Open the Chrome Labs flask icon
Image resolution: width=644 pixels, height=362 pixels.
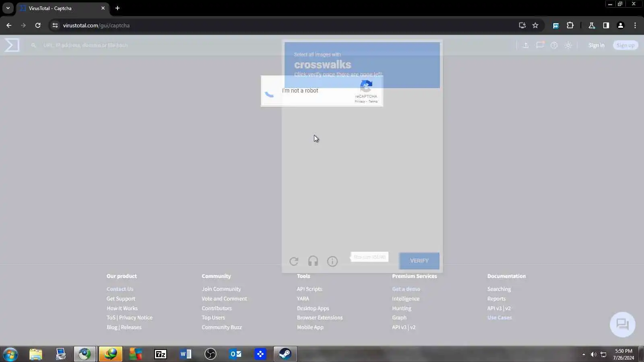(x=591, y=25)
